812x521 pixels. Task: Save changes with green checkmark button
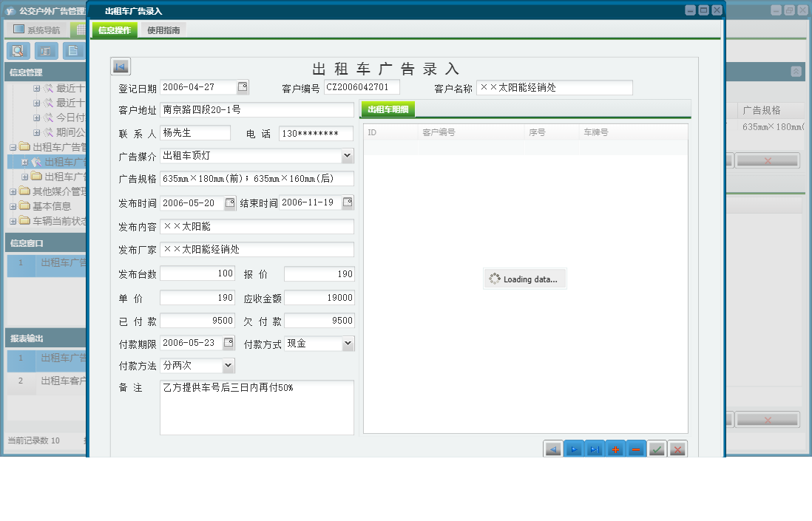[657, 449]
